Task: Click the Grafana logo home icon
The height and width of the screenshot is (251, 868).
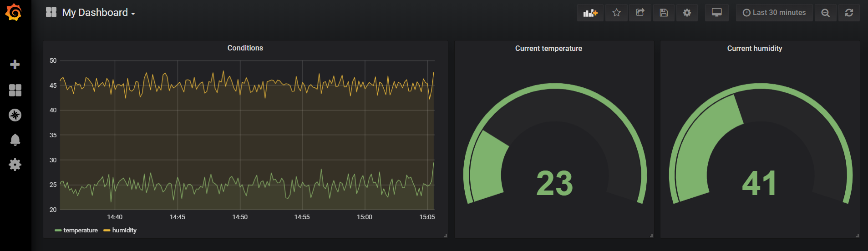Action: [14, 12]
